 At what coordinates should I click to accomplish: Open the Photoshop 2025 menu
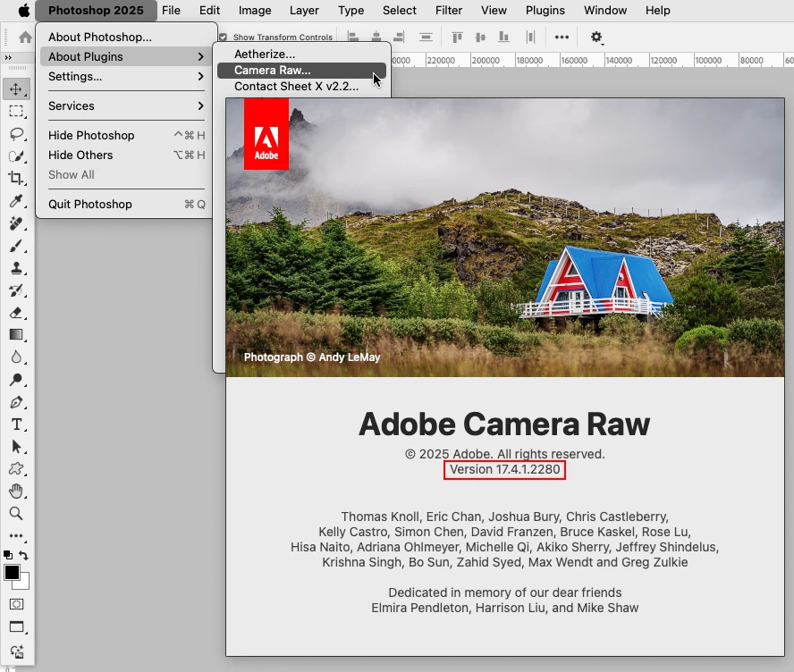point(96,10)
